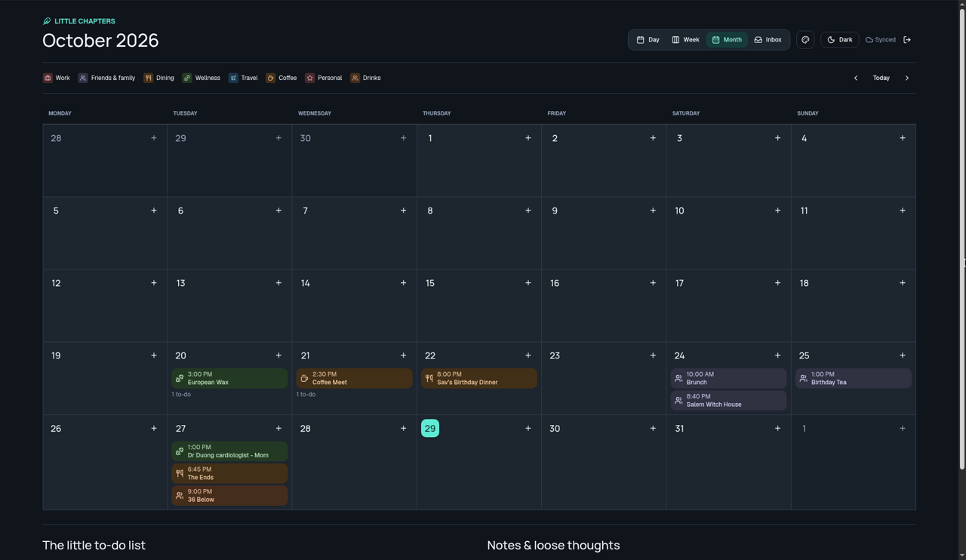Toggle the Friends & family filter
This screenshot has width=966, height=560.
coord(107,78)
